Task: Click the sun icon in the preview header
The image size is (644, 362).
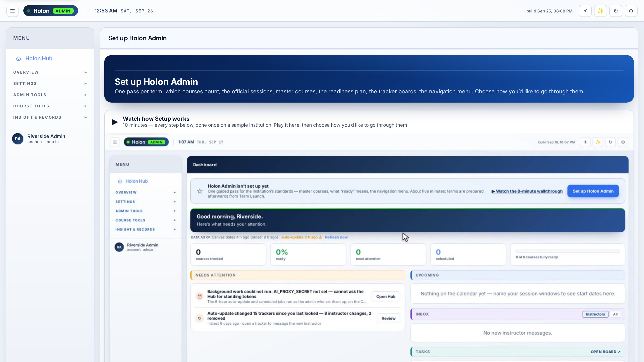Action: tap(585, 142)
